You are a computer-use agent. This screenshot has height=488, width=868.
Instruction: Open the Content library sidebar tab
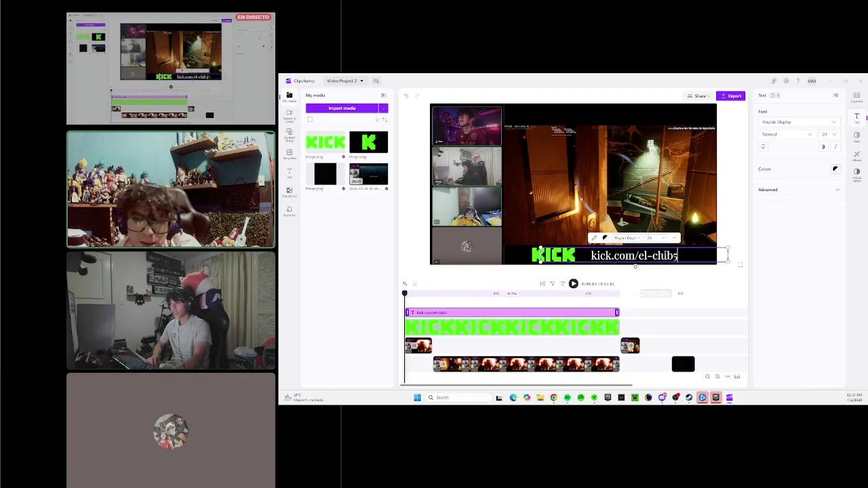tap(290, 135)
